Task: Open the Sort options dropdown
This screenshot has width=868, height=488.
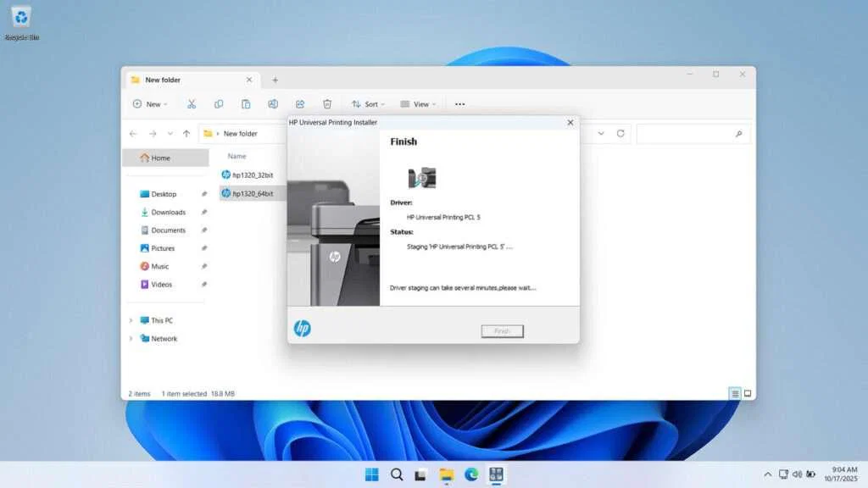Action: (x=368, y=103)
